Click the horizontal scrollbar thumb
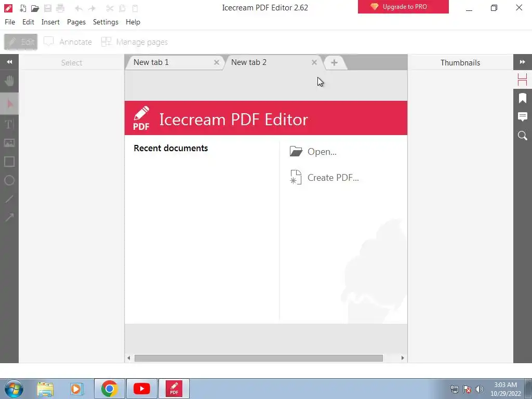This screenshot has height=399, width=532. coord(259,358)
